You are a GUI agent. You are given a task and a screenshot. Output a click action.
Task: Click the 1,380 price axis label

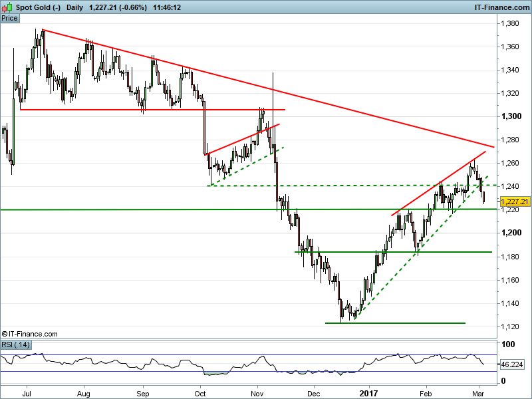(510, 23)
